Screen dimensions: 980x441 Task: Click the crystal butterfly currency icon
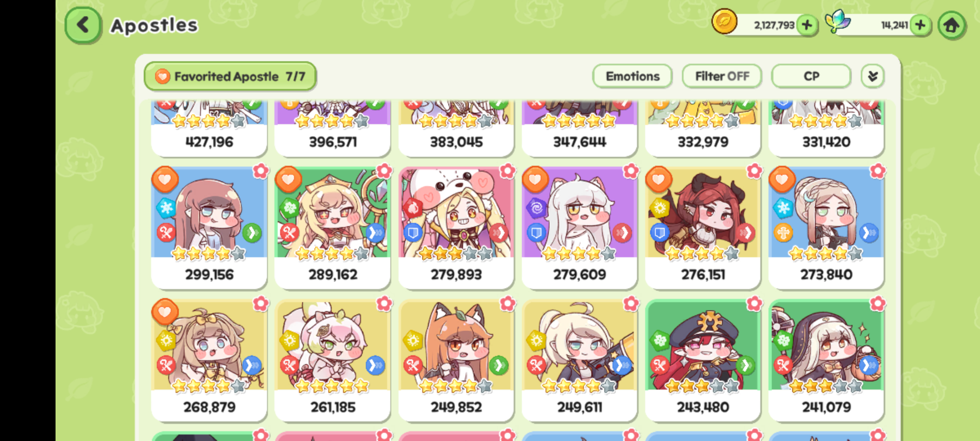pos(837,21)
